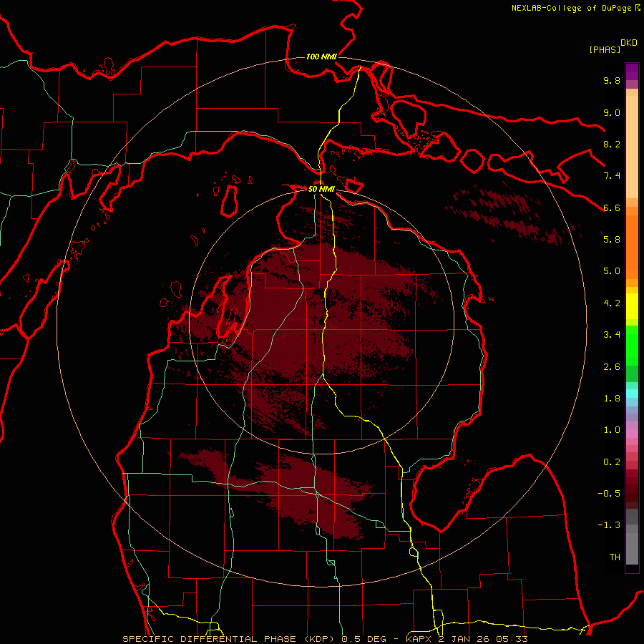The height and width of the screenshot is (644, 644).
Task: Click the TH label on the scale
Action: click(615, 557)
